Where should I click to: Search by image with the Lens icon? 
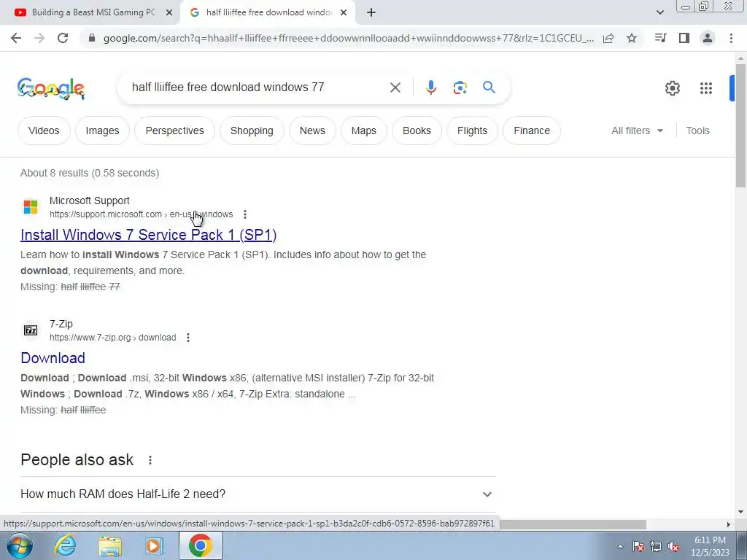pos(460,87)
